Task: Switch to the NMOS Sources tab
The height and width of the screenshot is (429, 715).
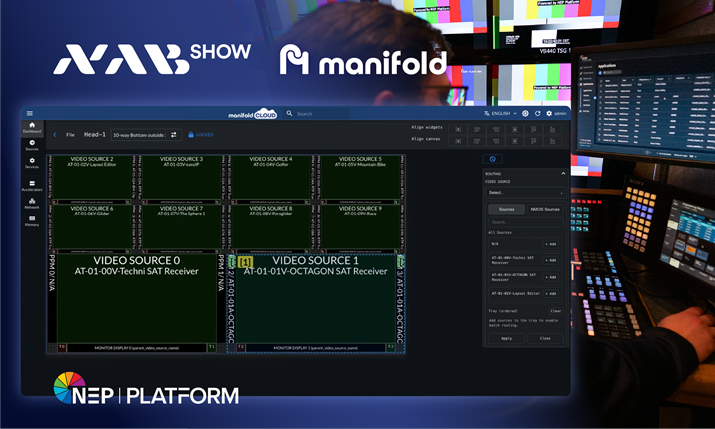Action: tap(544, 209)
